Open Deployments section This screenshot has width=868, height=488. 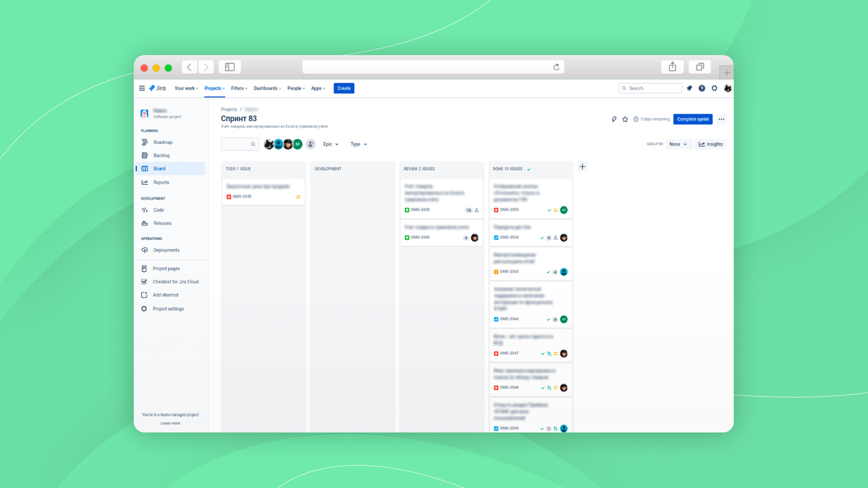[x=165, y=250]
